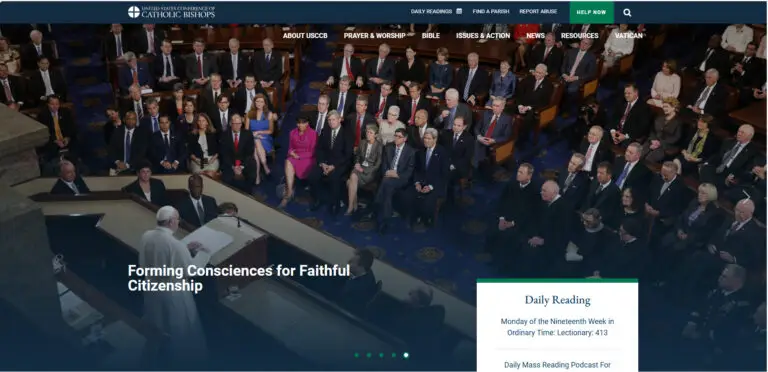Open Find a Parish link

491,11
